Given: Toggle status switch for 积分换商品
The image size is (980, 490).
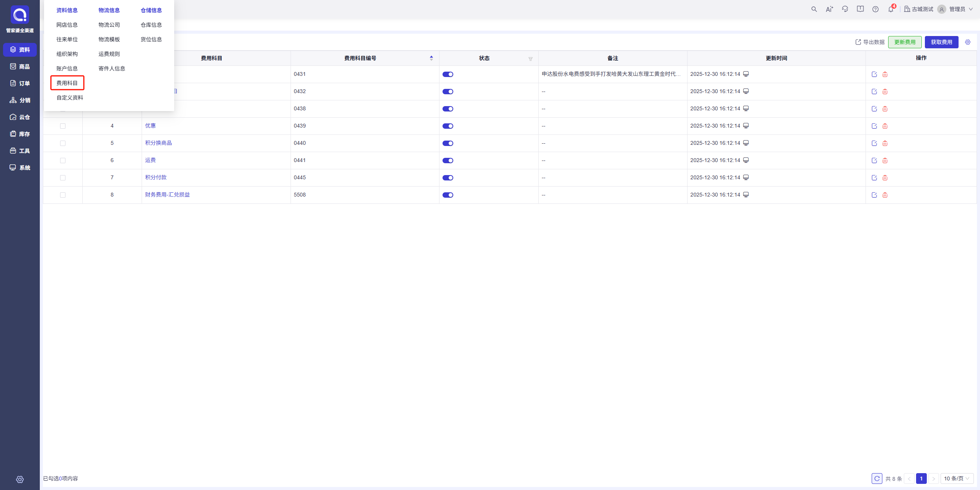Looking at the screenshot, I should coord(448,143).
